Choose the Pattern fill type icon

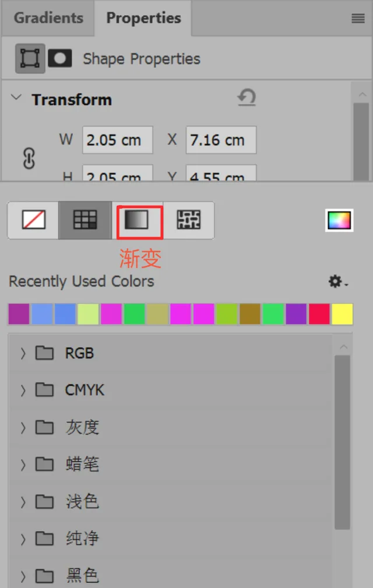pos(189,220)
